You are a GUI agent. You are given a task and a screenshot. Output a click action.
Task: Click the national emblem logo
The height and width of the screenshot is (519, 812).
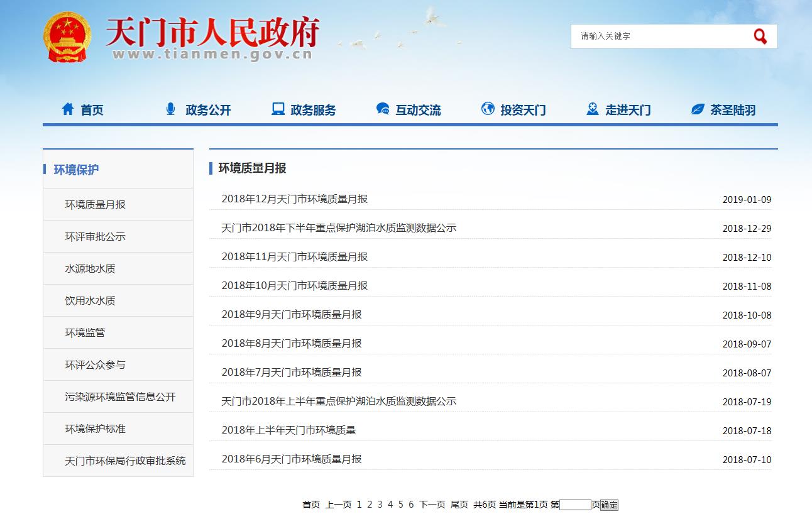click(67, 37)
